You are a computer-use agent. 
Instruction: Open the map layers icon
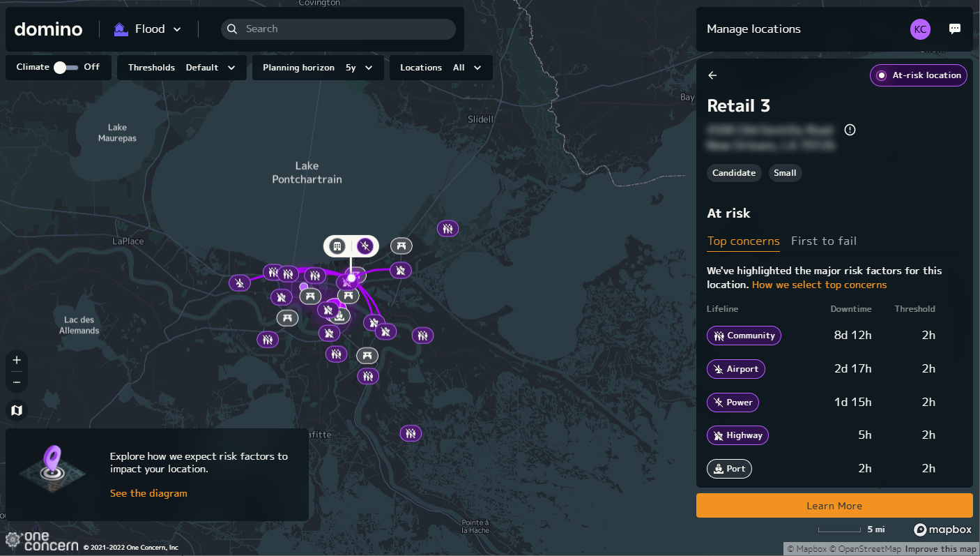17,410
